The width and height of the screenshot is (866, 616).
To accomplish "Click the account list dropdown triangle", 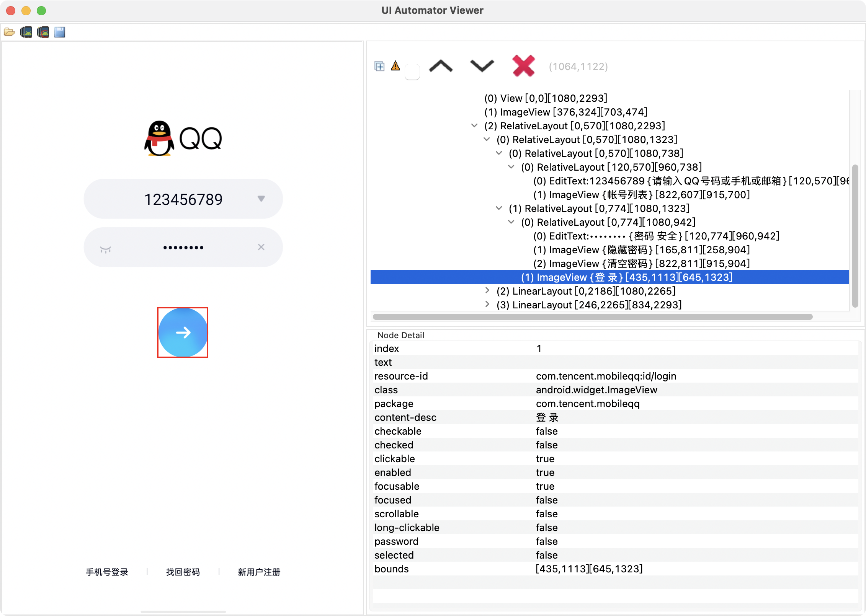I will [261, 199].
